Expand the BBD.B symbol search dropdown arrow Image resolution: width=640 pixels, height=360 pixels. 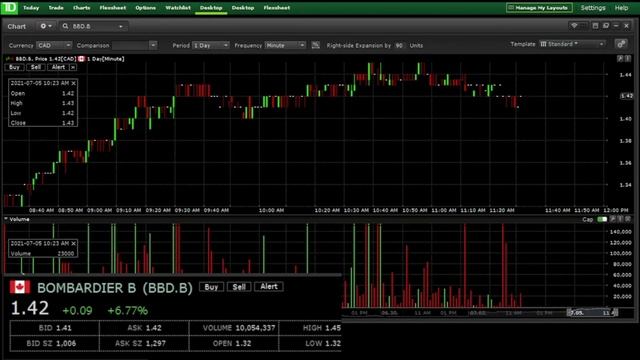(121, 27)
